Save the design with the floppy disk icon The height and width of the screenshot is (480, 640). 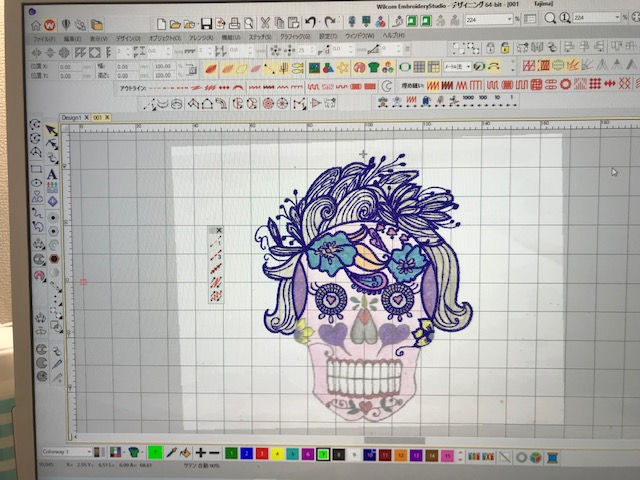pyautogui.click(x=206, y=24)
